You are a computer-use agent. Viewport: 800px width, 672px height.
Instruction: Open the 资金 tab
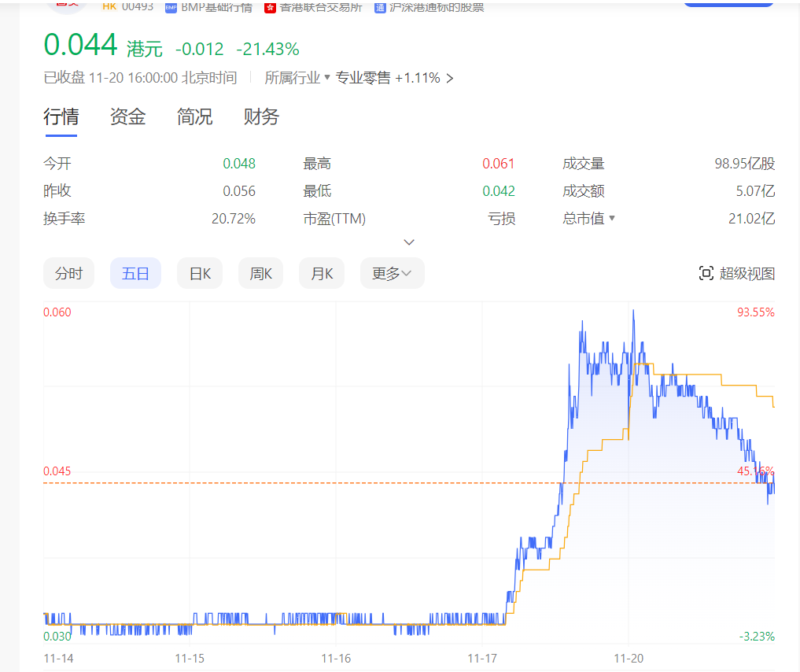tap(127, 117)
